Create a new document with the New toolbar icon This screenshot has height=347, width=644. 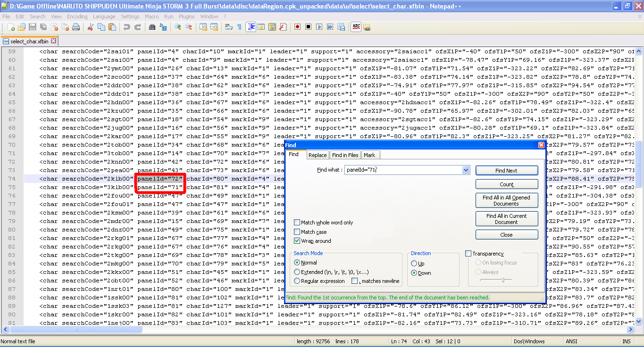pyautogui.click(x=10, y=27)
